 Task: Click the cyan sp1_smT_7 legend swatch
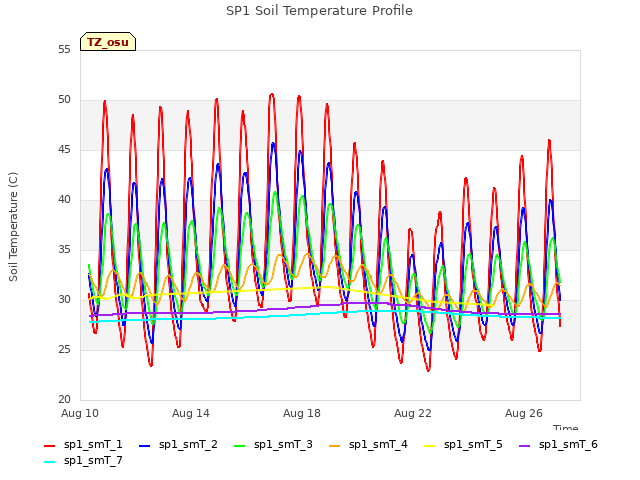(49, 462)
